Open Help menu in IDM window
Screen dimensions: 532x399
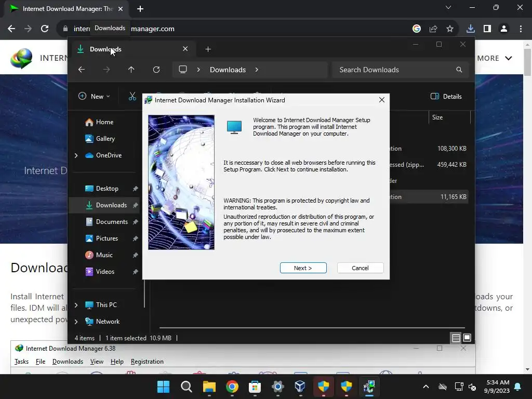pos(117,362)
